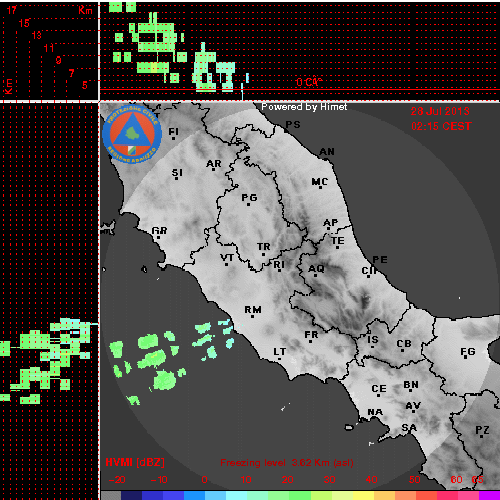Screen dimensions: 500x500
Task: Click the horizontal 'Km' label beside 17
Action: 85,10
